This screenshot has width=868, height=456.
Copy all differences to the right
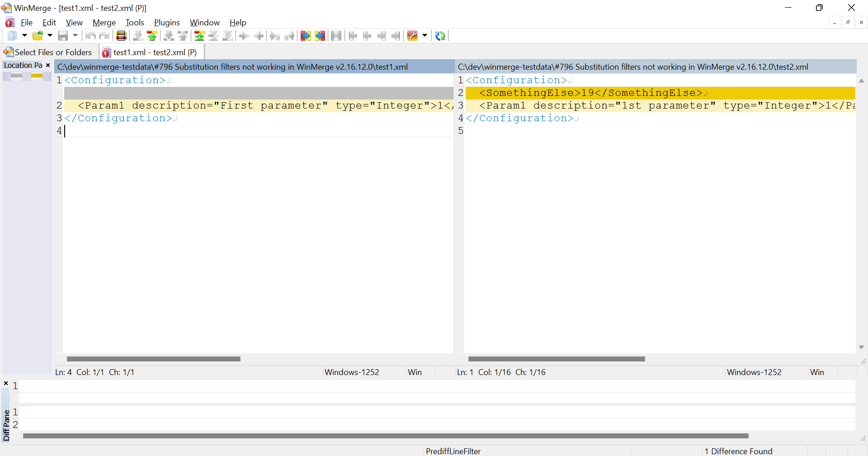coord(306,36)
